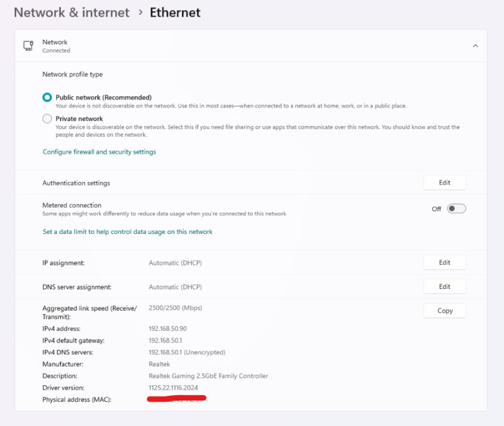Viewport: 504px width, 426px height.
Task: Select the Private network radio button
Action: coord(47,119)
